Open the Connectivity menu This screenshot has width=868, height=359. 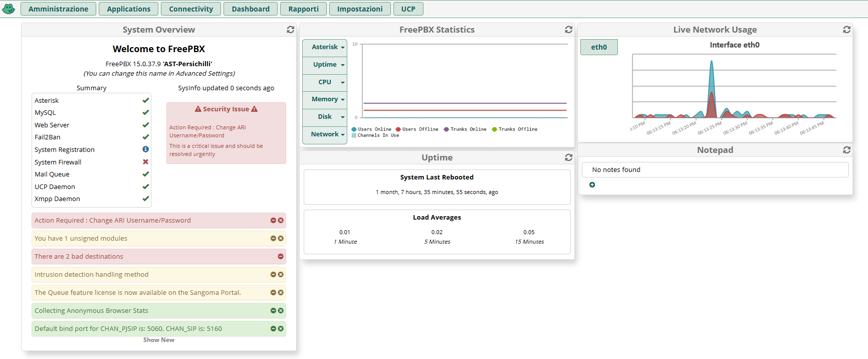tap(191, 9)
